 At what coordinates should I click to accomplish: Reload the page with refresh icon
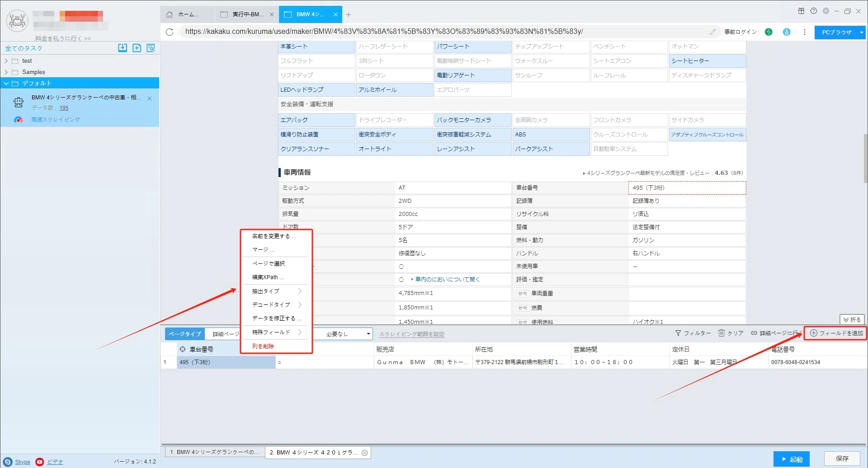(x=170, y=32)
